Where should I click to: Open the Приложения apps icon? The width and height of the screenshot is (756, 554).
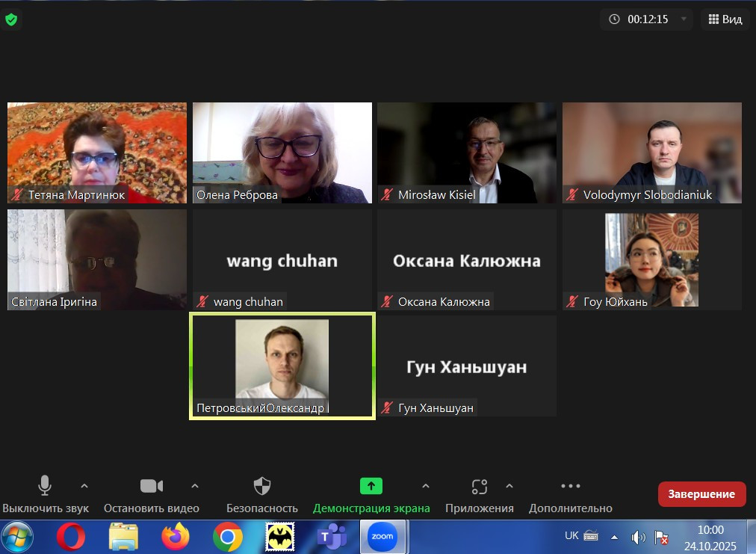click(480, 487)
